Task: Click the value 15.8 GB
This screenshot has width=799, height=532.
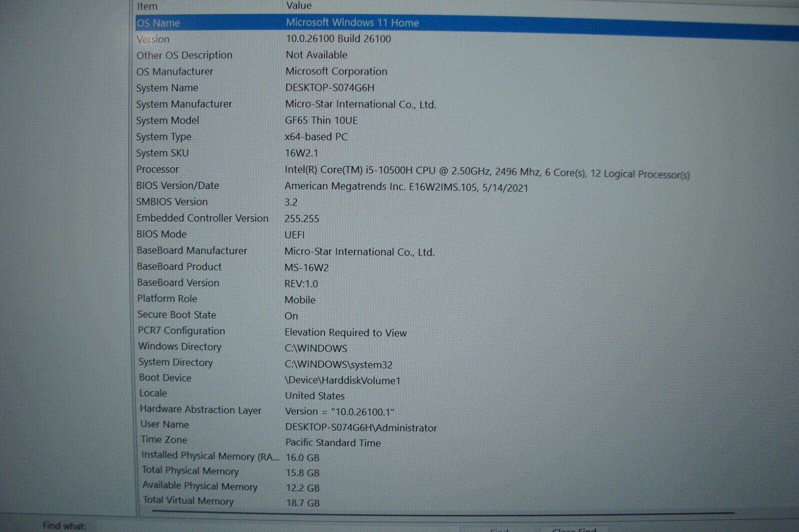Action: point(303,473)
